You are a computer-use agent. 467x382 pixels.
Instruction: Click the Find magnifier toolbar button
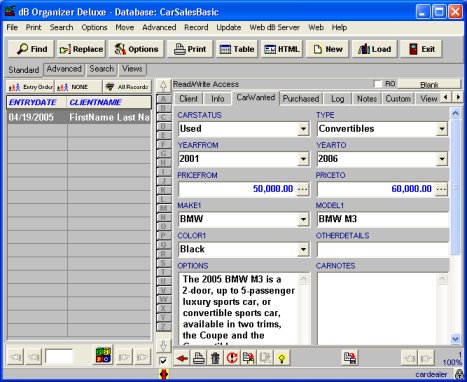click(x=32, y=49)
